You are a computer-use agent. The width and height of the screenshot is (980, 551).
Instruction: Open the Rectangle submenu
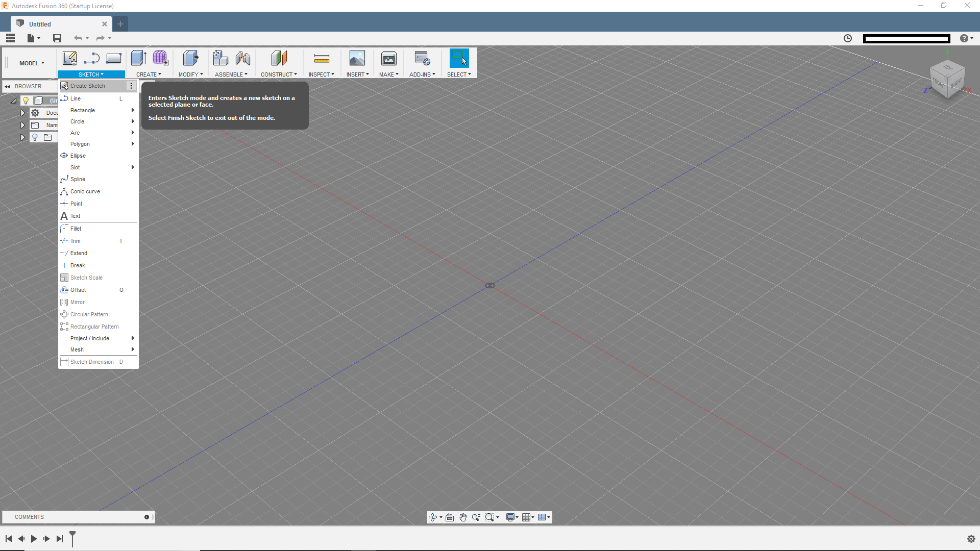[x=98, y=110]
